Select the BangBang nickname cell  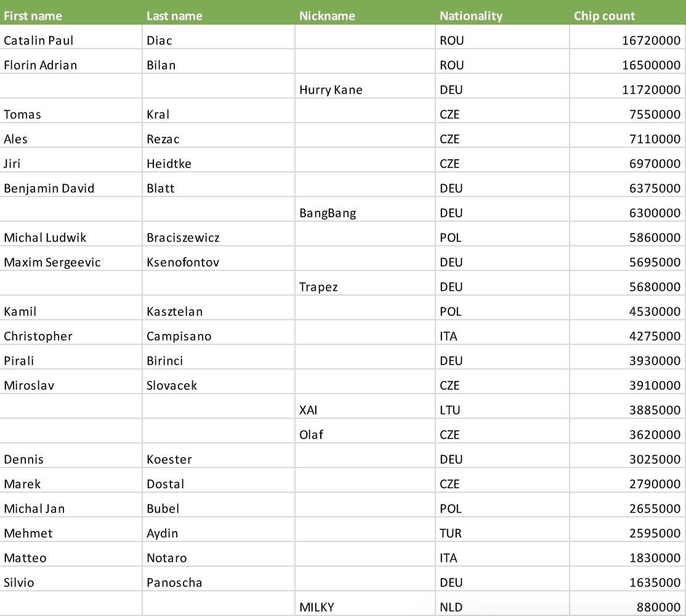(x=328, y=213)
